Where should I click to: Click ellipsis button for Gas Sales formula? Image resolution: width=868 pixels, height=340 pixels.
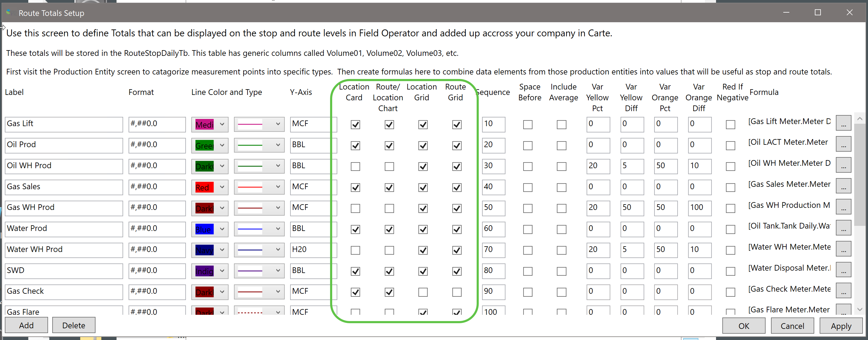[843, 186]
